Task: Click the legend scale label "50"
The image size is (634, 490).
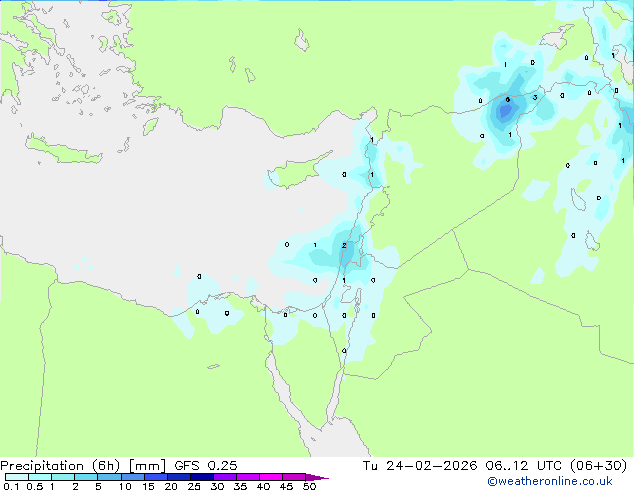Action: tap(309, 486)
